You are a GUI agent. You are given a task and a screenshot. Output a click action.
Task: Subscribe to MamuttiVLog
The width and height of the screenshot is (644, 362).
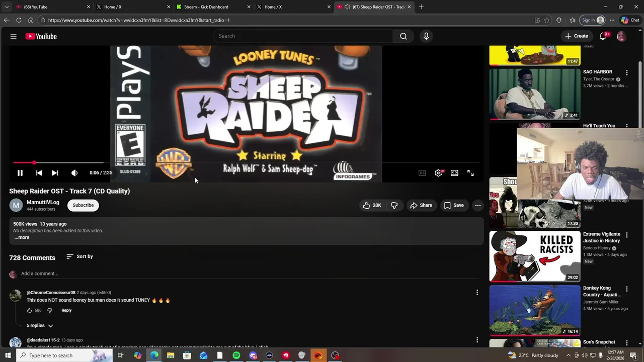coord(83,205)
